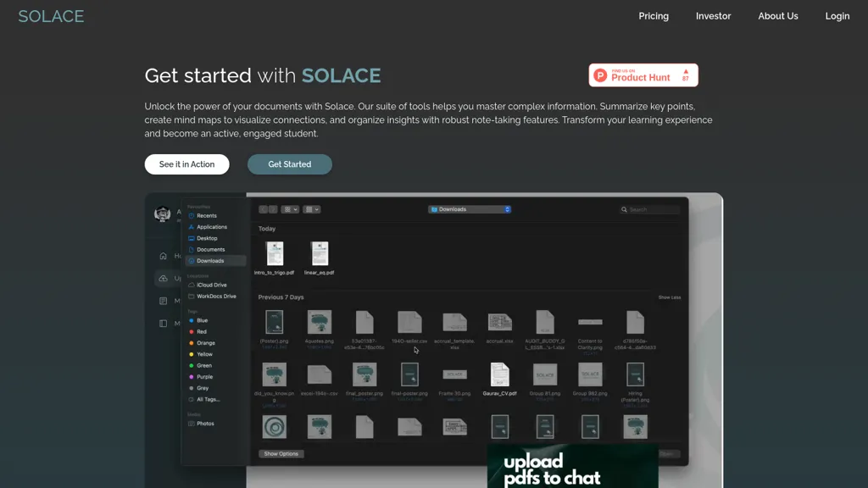Click the Get Started button

pos(289,164)
